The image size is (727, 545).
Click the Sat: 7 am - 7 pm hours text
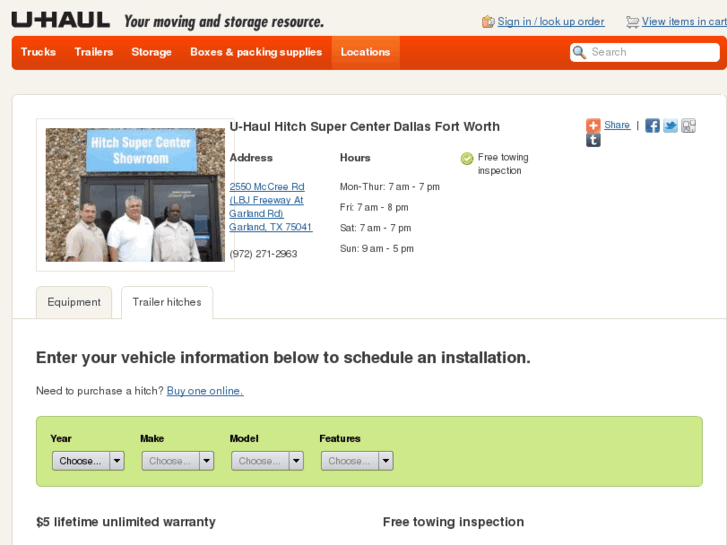pos(376,228)
